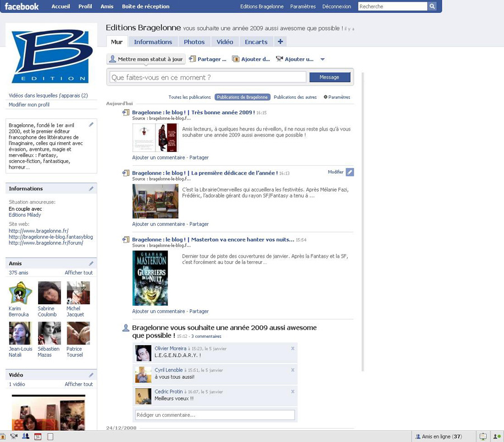Image resolution: width=504 pixels, height=442 pixels.
Task: Click post icon beside Très bonne année
Action: click(x=126, y=113)
